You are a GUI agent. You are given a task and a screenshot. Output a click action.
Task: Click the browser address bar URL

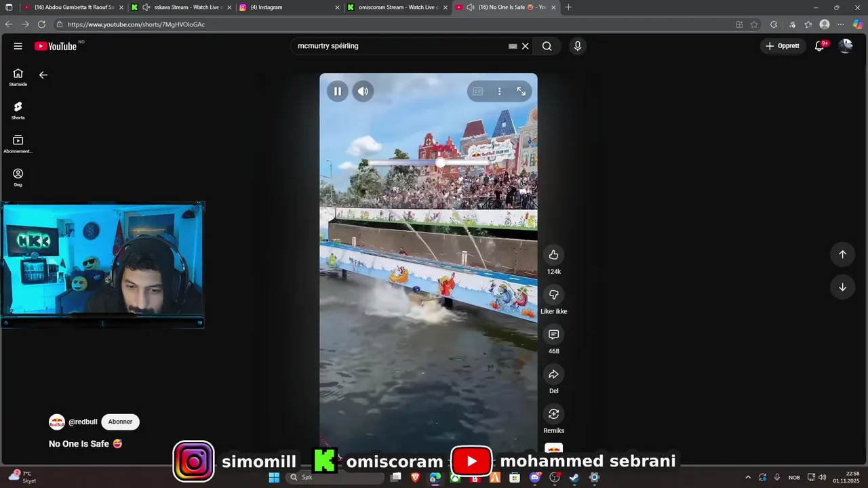coord(136,24)
